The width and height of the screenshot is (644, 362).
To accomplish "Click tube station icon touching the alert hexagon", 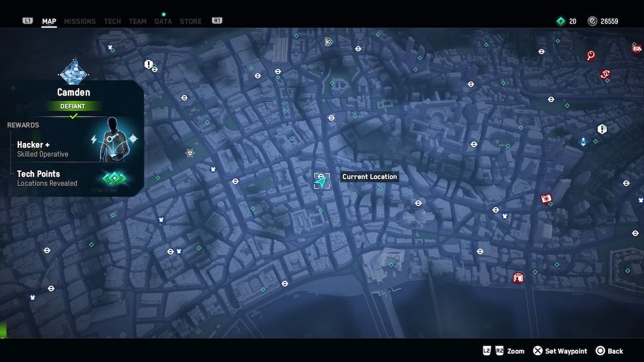I will click(155, 69).
